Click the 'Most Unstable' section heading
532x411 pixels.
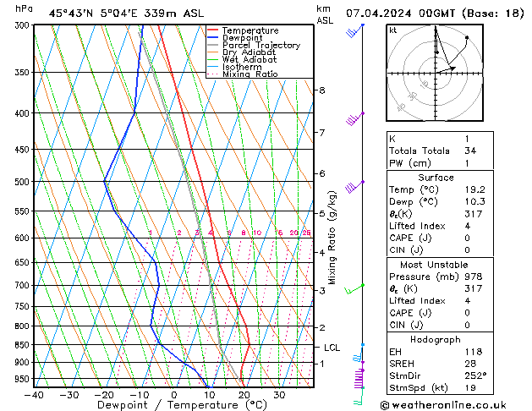click(x=434, y=265)
